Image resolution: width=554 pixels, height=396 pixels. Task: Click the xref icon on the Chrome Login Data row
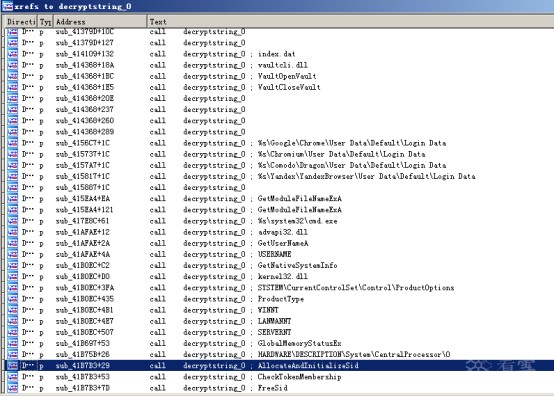click(x=12, y=143)
